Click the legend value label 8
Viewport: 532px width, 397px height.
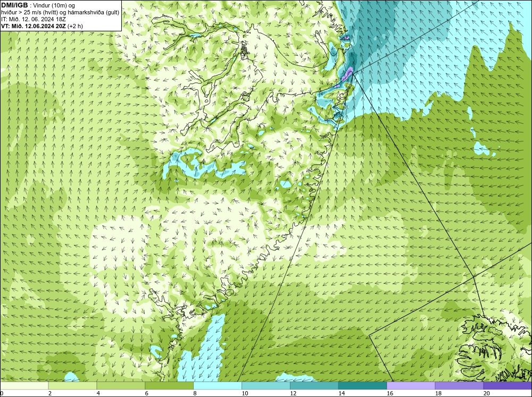195,393
